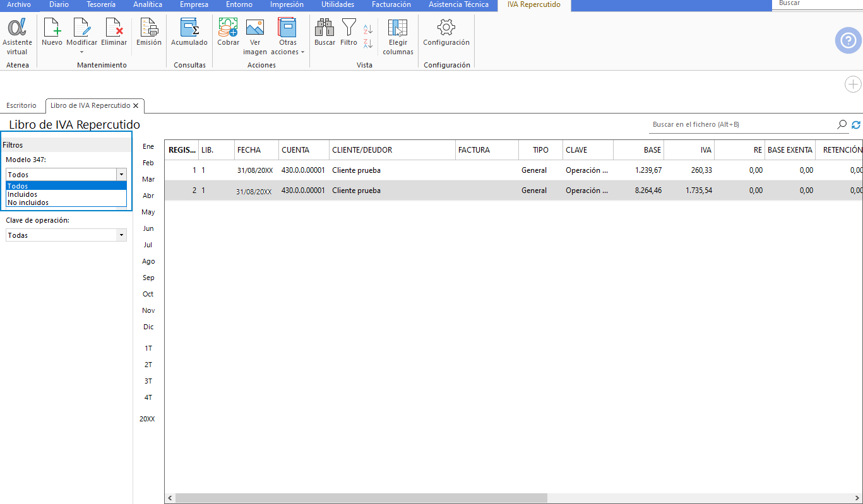Switch to the Utilidades ribbon tab
863x504 pixels.
tap(338, 4)
